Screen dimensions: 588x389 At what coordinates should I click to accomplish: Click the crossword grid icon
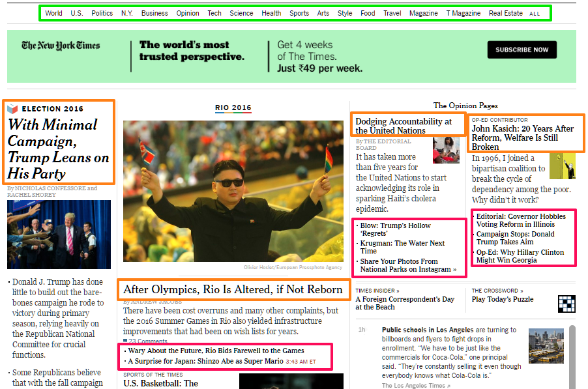[x=566, y=304]
